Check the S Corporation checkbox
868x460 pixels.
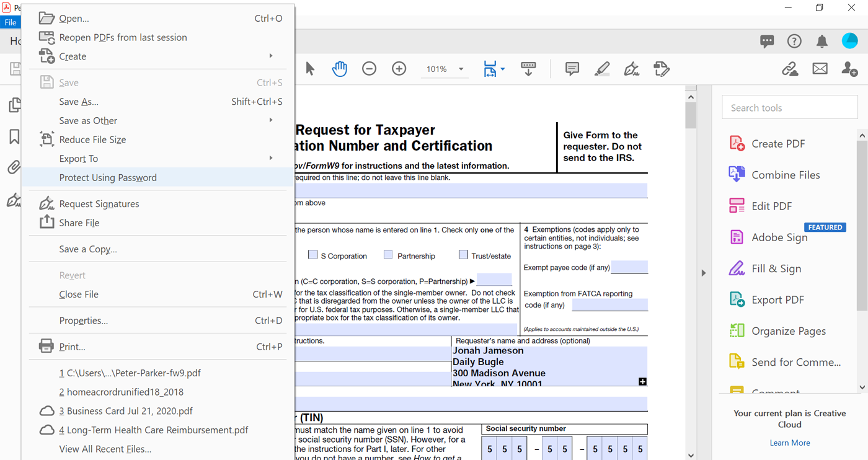pos(313,255)
